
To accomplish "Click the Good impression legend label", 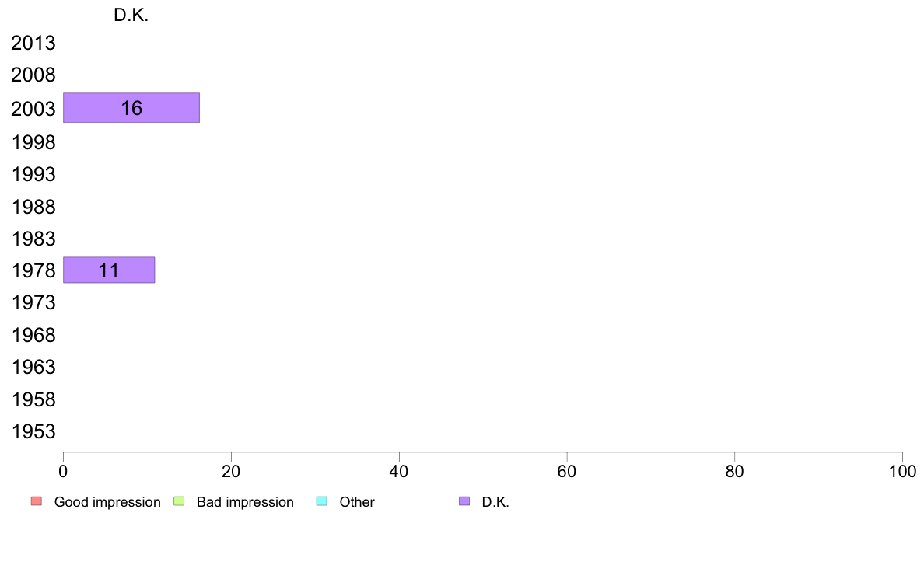I will click(x=107, y=502).
